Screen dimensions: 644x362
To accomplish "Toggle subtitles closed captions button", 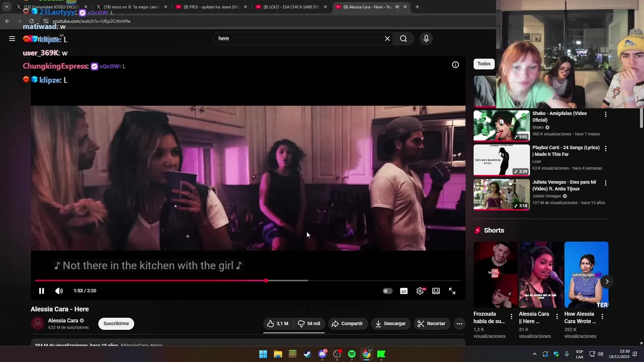I will coord(404,291).
